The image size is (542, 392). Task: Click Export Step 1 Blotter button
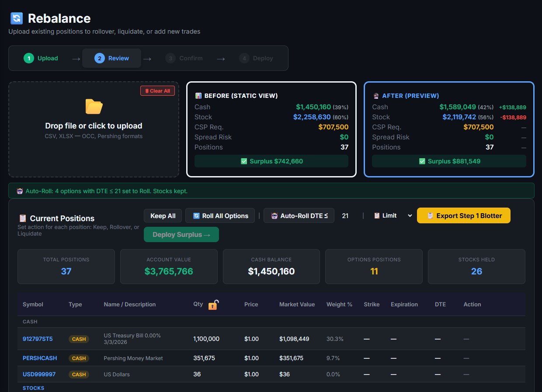pyautogui.click(x=463, y=215)
